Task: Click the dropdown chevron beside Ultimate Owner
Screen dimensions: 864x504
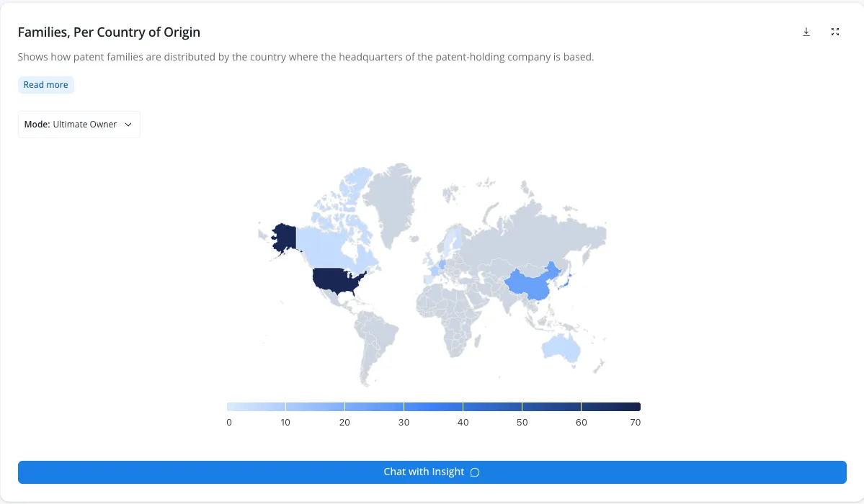Action: click(128, 125)
